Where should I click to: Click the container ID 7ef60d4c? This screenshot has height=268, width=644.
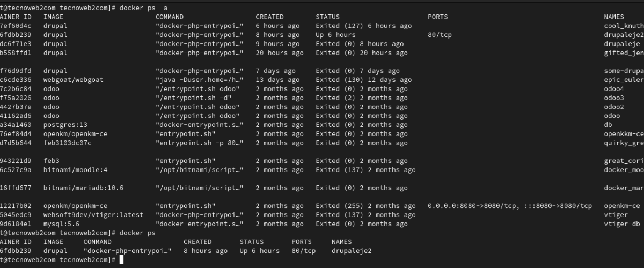(16, 26)
